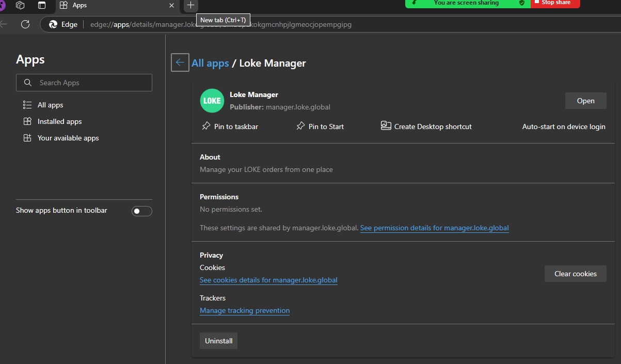Click the search magnifier icon
Image resolution: width=621 pixels, height=364 pixels.
[x=28, y=83]
